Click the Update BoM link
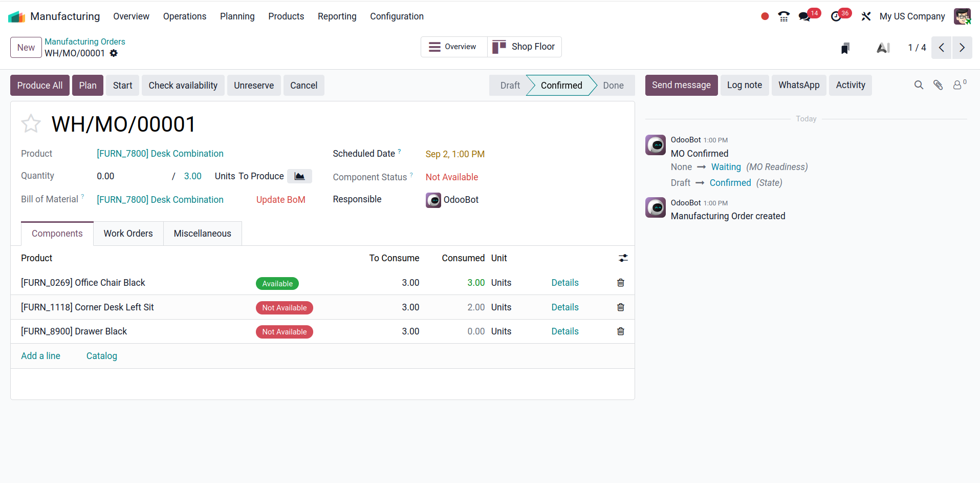980x483 pixels. [x=280, y=200]
